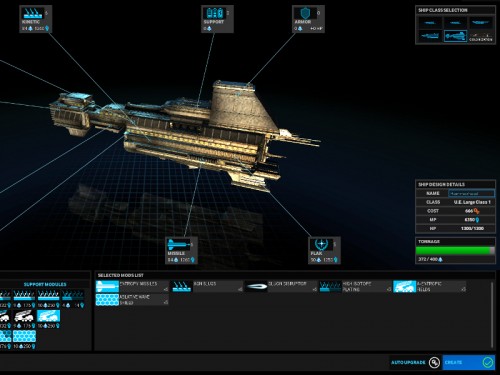Screen dimensions: 500x375
Task: Click the Tonnage progress bar
Action: pos(455,251)
